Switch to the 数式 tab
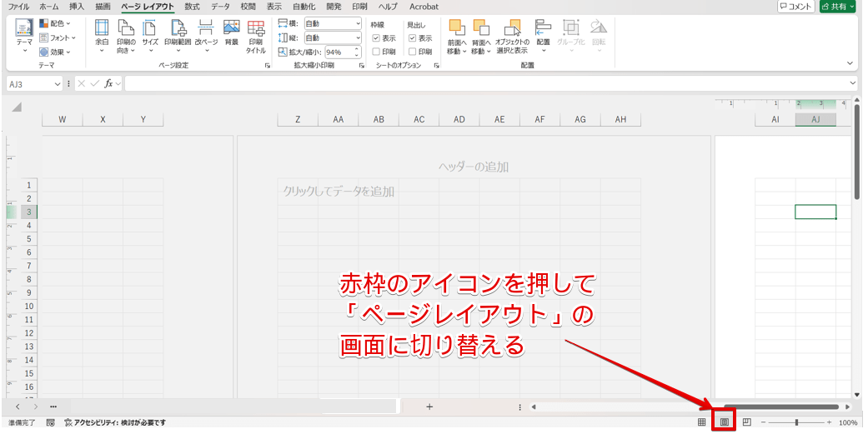Image resolution: width=868 pixels, height=434 pixels. click(x=192, y=7)
